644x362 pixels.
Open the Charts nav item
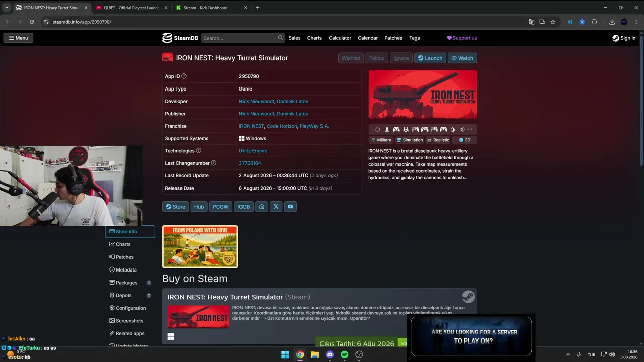[314, 38]
